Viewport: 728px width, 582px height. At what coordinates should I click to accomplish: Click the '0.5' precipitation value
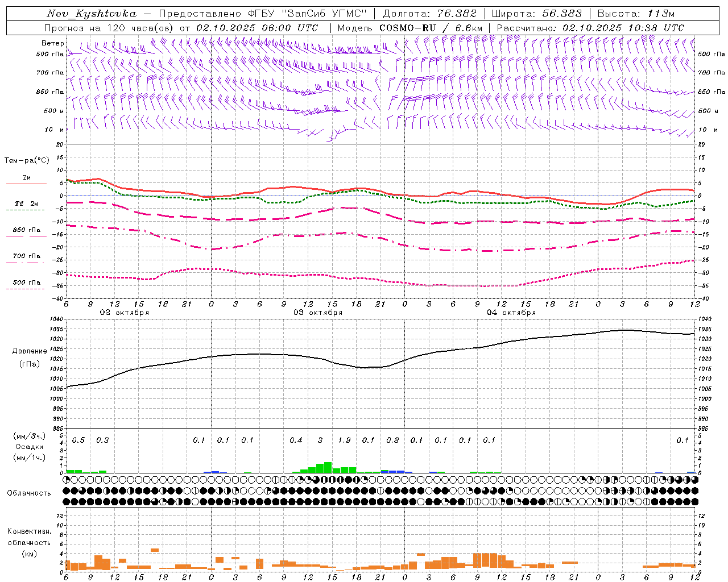pos(78,440)
